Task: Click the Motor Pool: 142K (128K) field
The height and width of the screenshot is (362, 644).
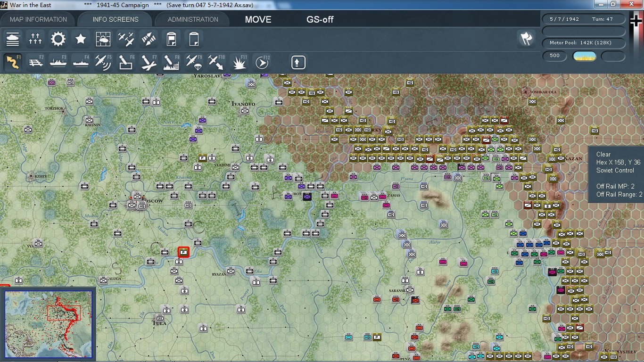Action: 584,43
